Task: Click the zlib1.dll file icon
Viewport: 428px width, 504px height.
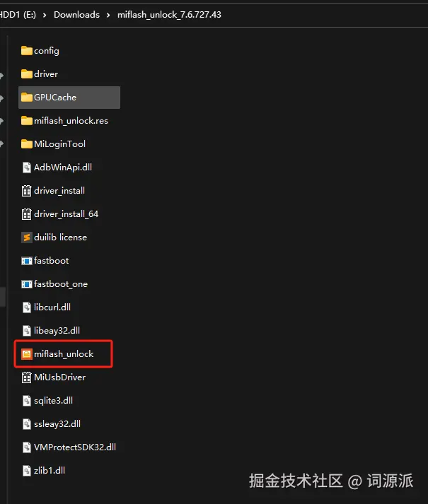Action: pos(27,471)
